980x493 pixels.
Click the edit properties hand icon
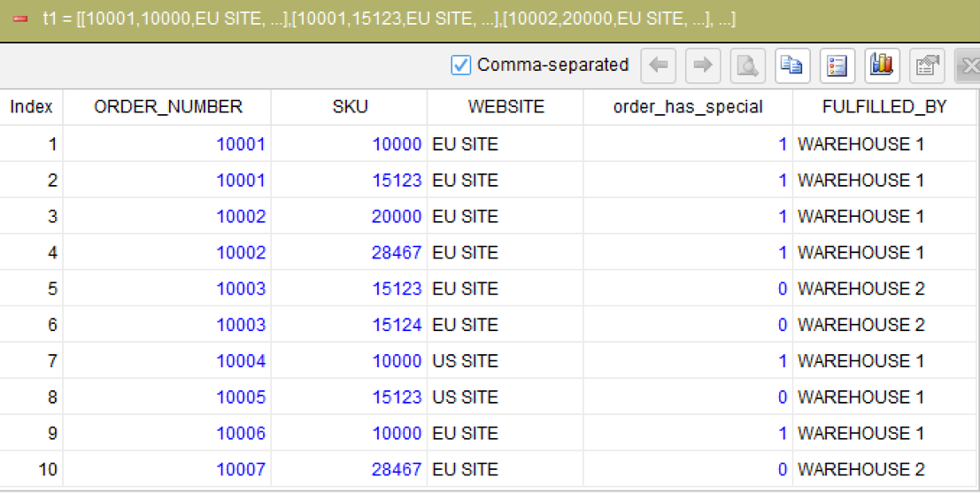click(x=927, y=65)
